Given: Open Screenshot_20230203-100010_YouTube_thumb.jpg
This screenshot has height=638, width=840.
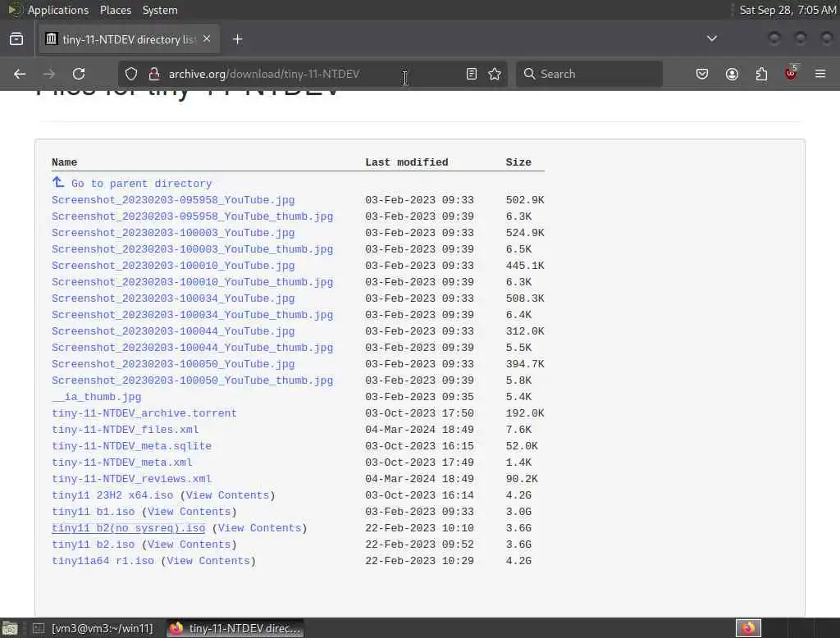Looking at the screenshot, I should click(x=192, y=282).
